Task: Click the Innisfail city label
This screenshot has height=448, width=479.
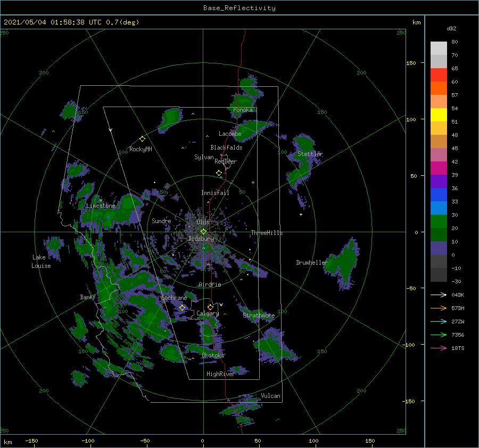Action: pyautogui.click(x=215, y=193)
